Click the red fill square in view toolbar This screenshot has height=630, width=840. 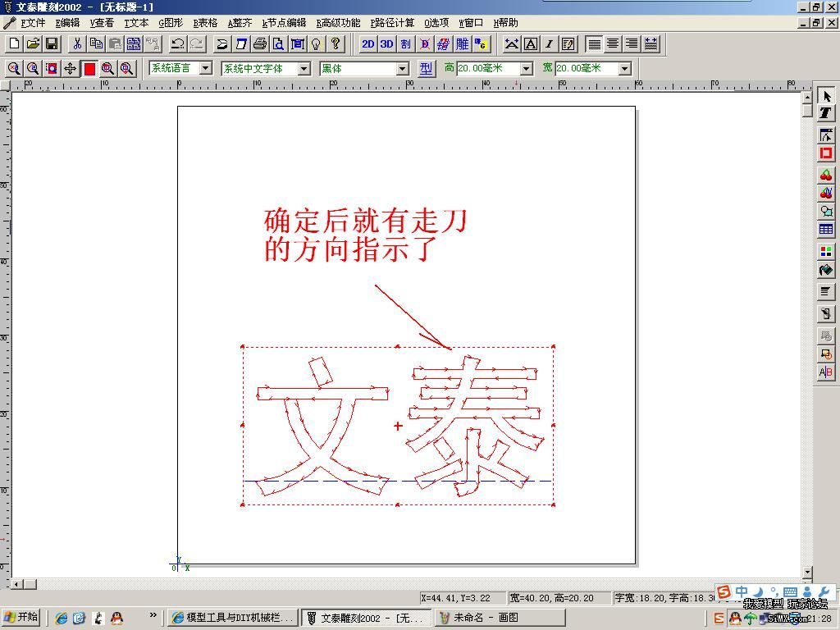click(89, 69)
